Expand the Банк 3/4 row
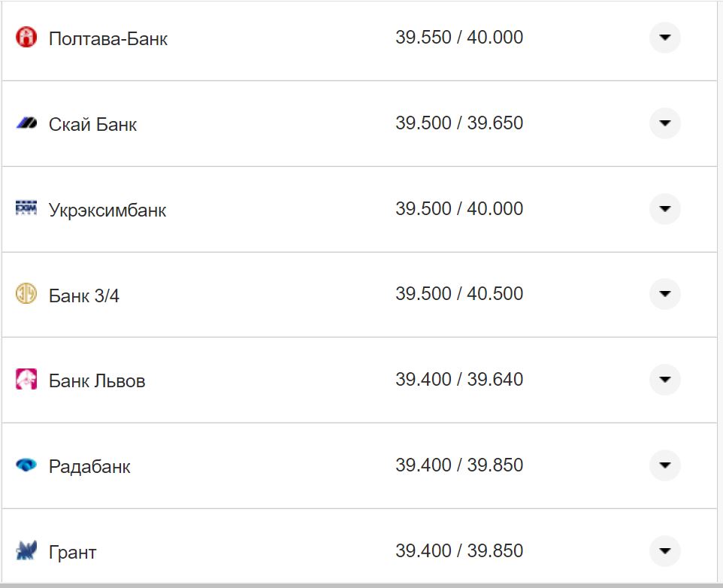Screen dimensions: 723x588 [x=664, y=294]
